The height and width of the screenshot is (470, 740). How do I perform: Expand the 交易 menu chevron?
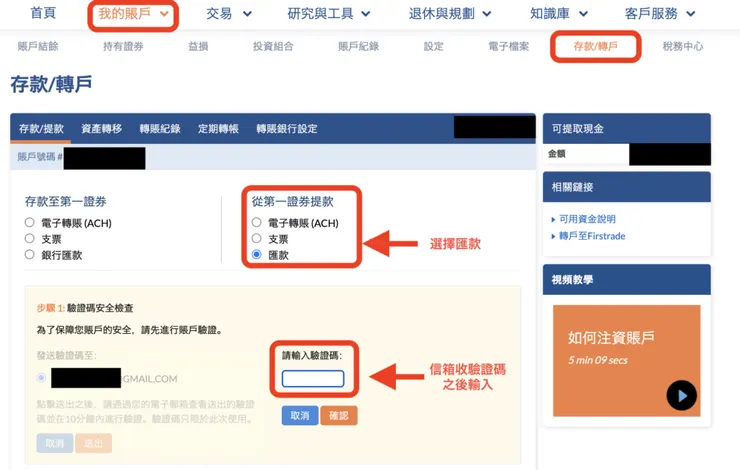click(x=247, y=14)
